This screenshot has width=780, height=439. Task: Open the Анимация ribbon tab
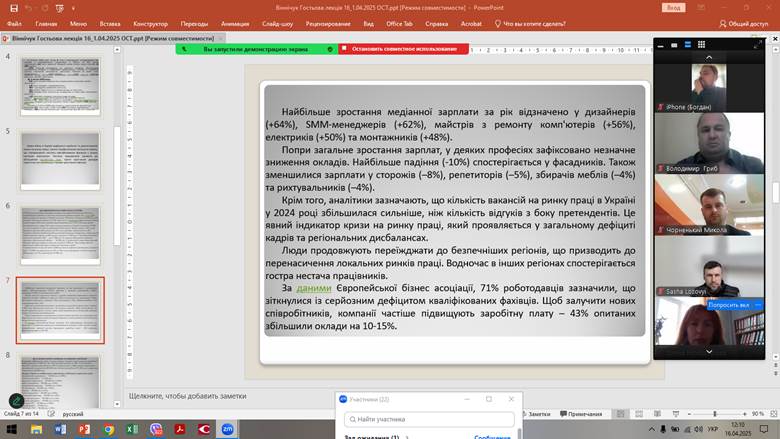[235, 23]
